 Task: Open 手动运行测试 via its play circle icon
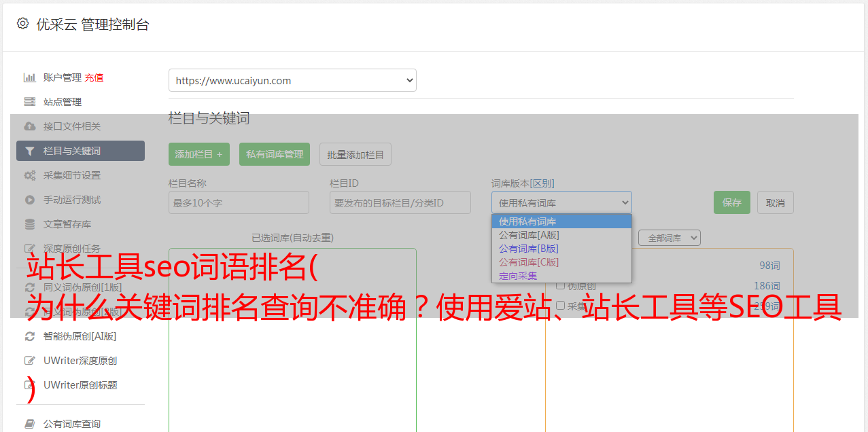tap(29, 200)
